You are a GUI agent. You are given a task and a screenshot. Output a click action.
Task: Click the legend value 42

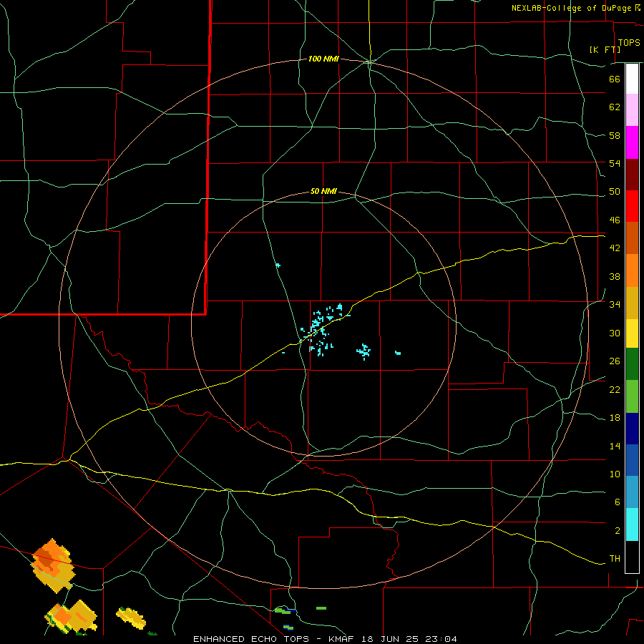(615, 248)
